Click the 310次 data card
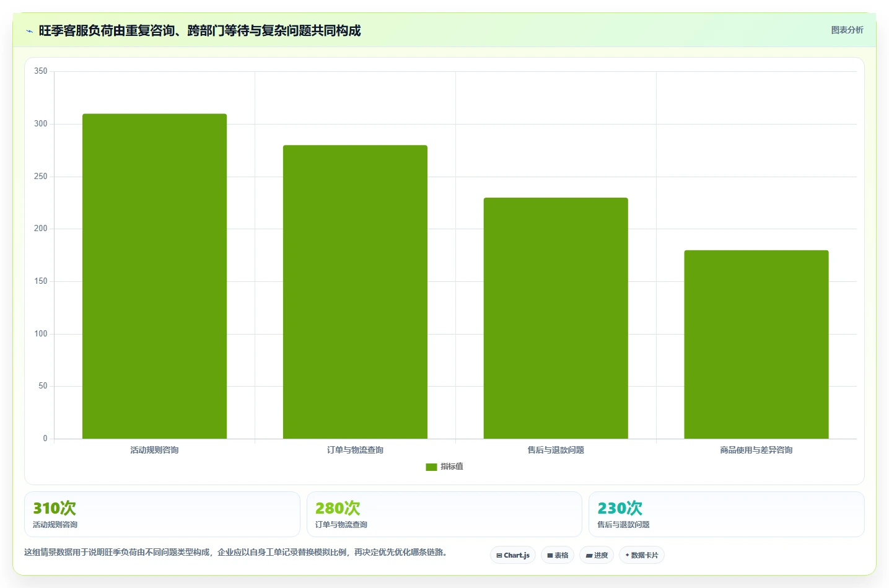The width and height of the screenshot is (889, 588). [162, 514]
